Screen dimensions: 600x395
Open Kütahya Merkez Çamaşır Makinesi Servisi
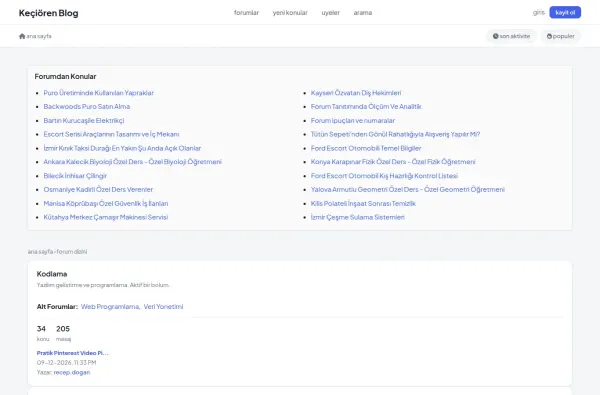(106, 217)
